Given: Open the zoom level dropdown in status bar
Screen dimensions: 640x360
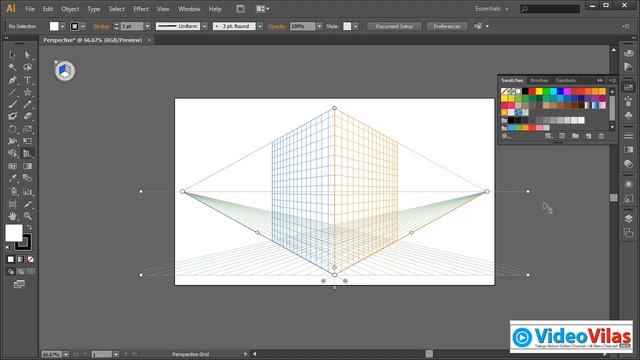Looking at the screenshot, I should pos(66,354).
